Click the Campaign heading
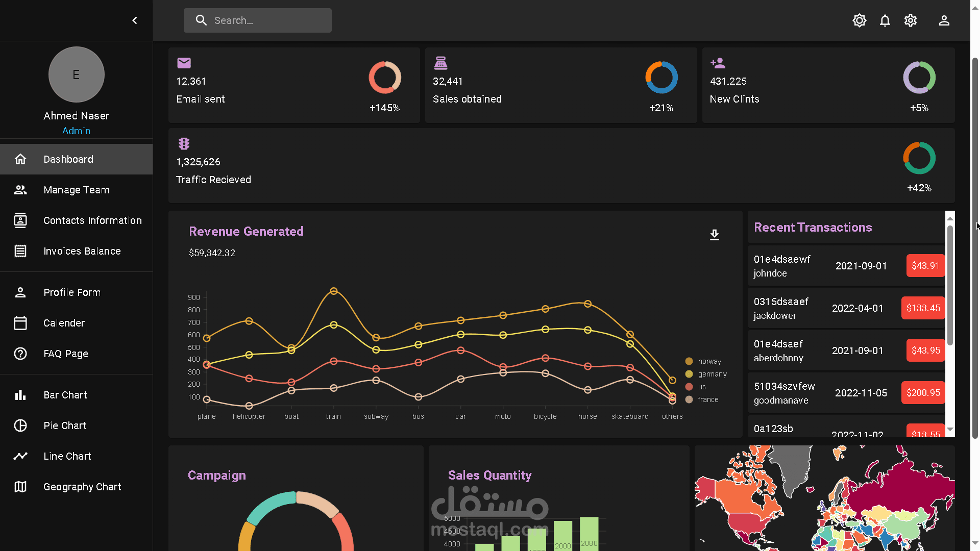Image resolution: width=980 pixels, height=551 pixels. coord(216,475)
